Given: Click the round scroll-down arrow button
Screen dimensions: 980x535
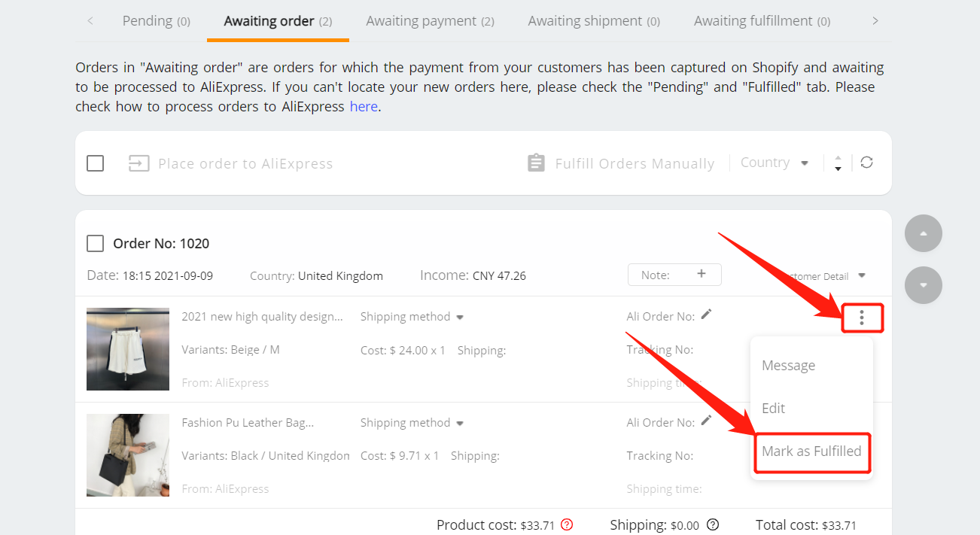Looking at the screenshot, I should coord(924,285).
